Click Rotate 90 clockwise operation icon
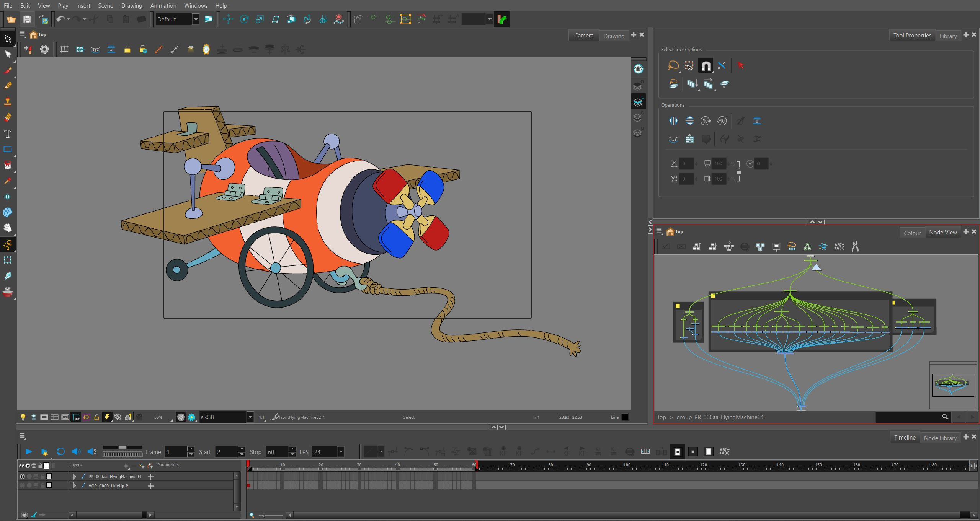The image size is (980, 521). (x=706, y=121)
